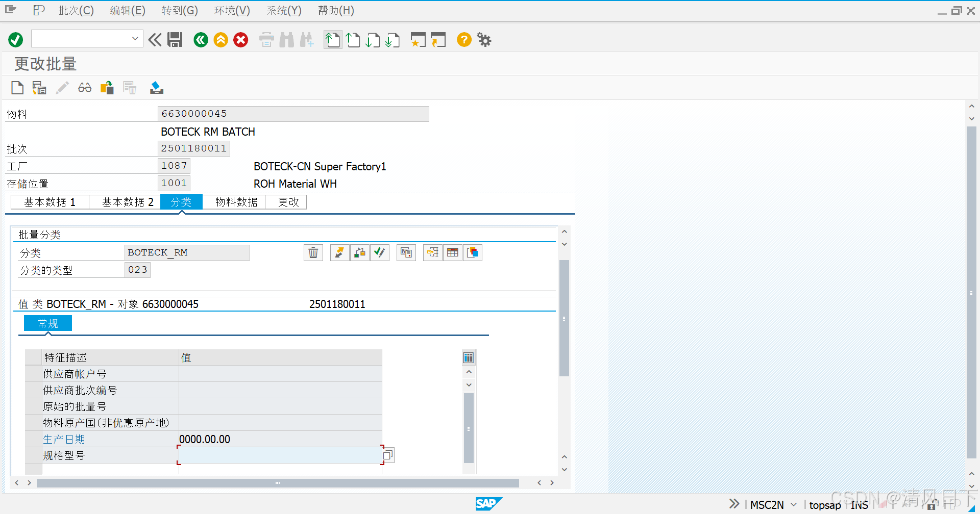
Task: Click the Generate shortcut icon
Action: (x=438, y=39)
